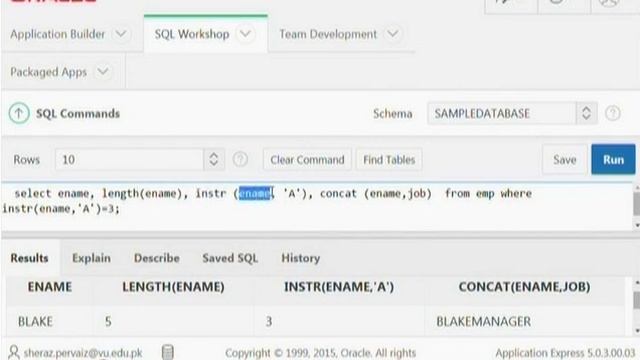Image resolution: width=640 pixels, height=360 pixels.
Task: Click the database icon in the footer
Action: [x=168, y=352]
